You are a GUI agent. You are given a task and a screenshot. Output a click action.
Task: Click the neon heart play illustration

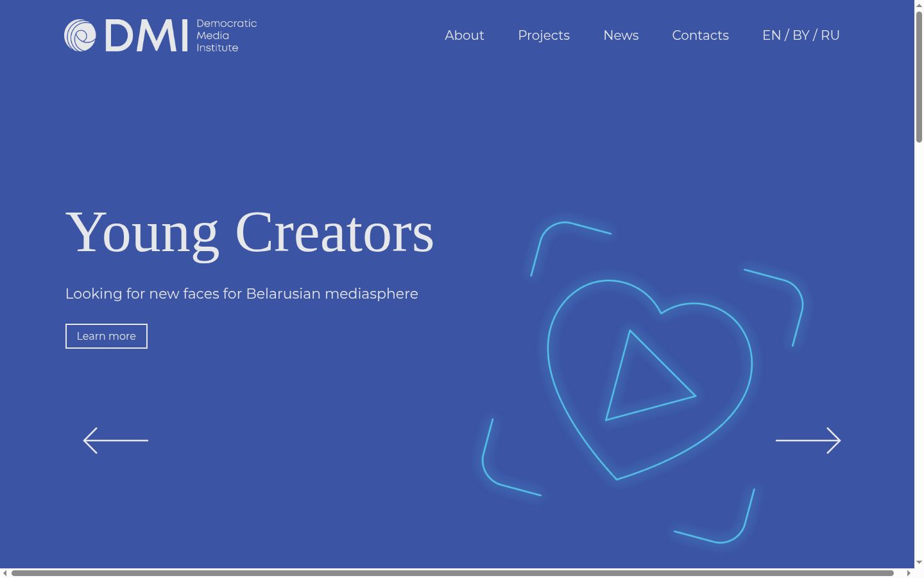coord(642,382)
